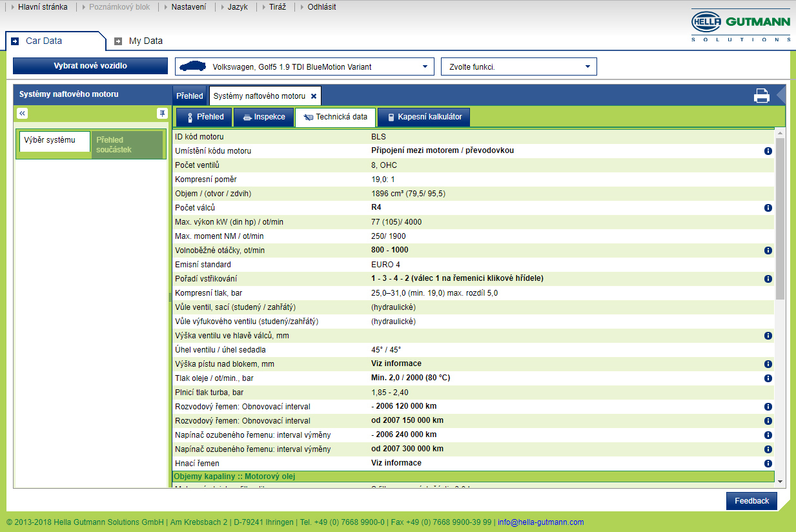Open the Přehled sub-tab with icon
Viewport: 796px width, 532px height.
coord(204,117)
